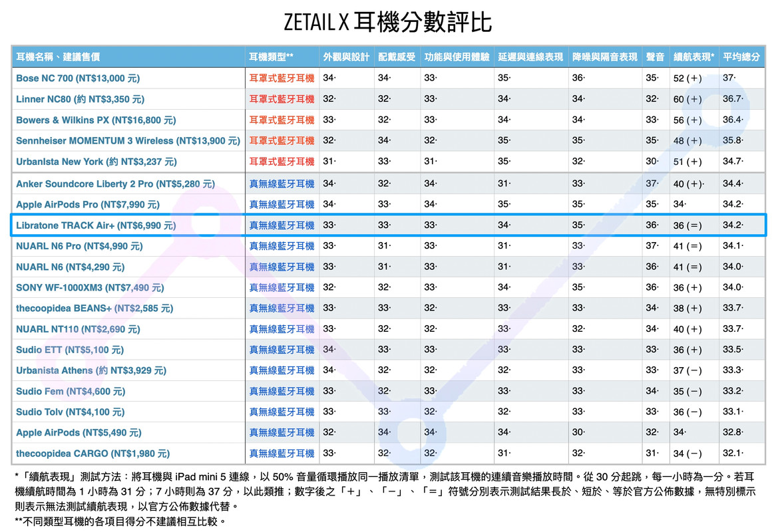Open the Bose NC 700 product link
This screenshot has height=532, width=778.
(x=78, y=78)
